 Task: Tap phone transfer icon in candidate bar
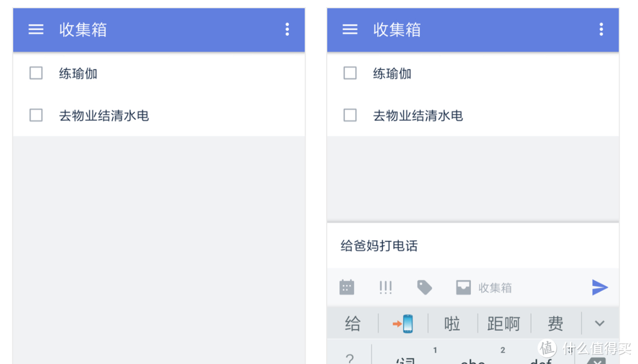[x=403, y=323]
